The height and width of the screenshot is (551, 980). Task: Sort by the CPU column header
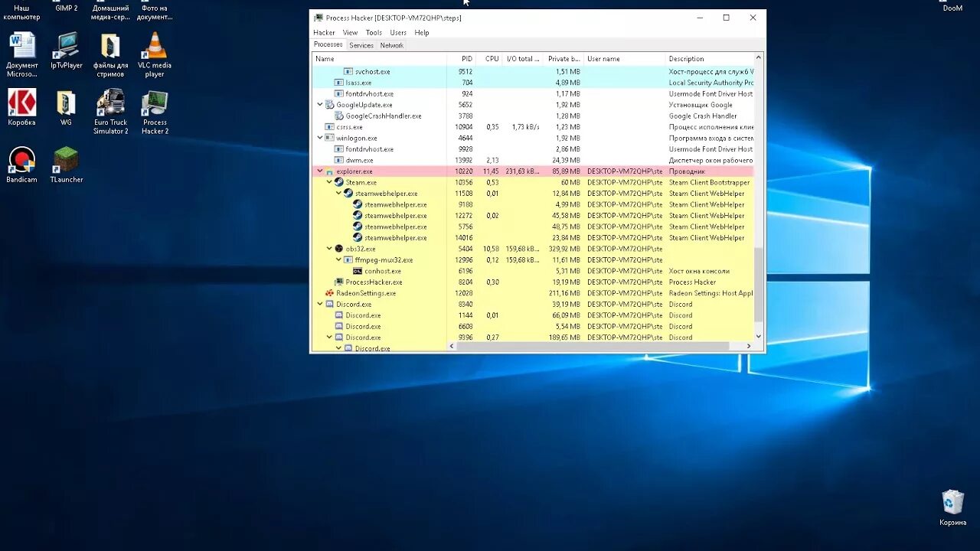point(490,59)
